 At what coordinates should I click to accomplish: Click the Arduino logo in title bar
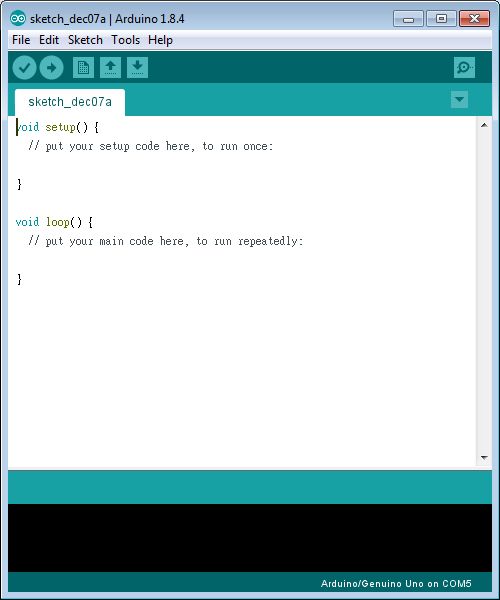click(18, 18)
